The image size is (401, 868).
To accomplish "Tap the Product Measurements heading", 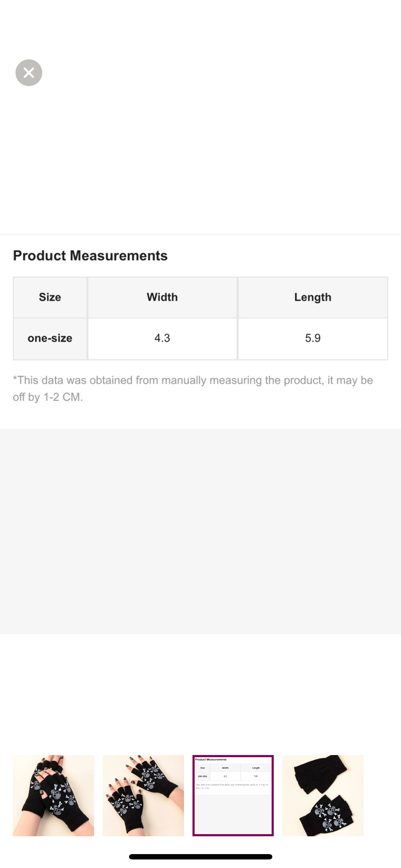I will 90,255.
